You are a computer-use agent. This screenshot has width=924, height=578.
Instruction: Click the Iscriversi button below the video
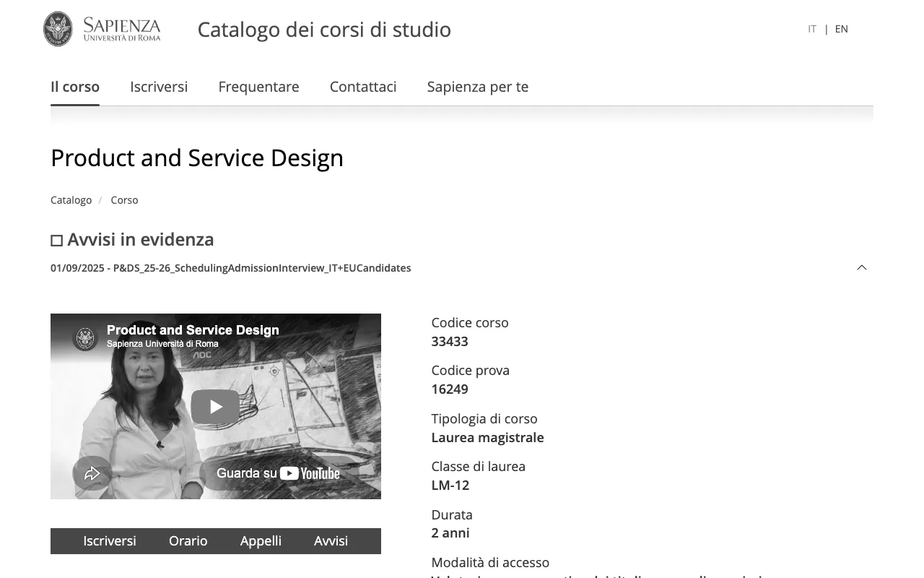pos(110,541)
